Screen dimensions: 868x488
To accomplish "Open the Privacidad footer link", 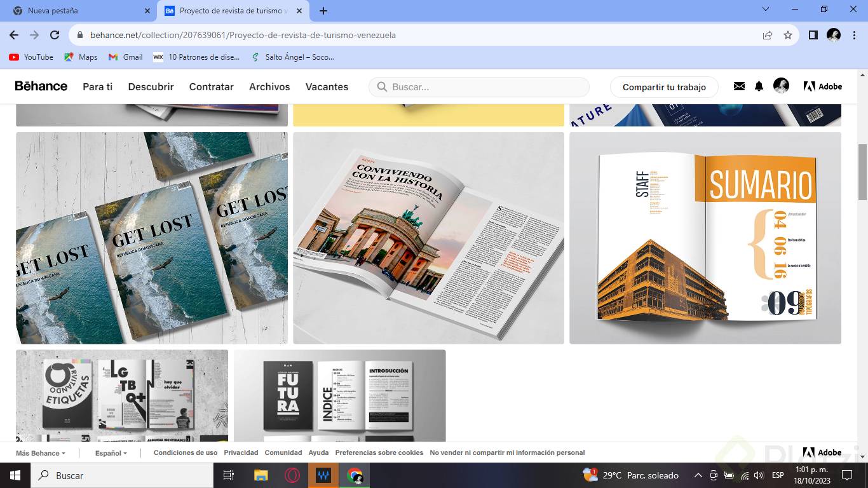I will point(241,453).
